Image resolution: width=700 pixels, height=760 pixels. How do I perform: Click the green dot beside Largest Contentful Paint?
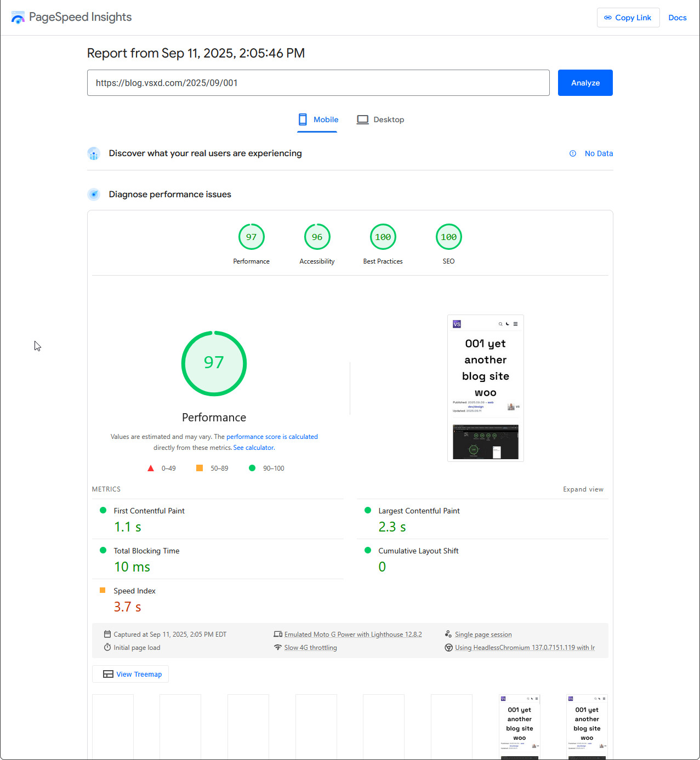(x=368, y=510)
